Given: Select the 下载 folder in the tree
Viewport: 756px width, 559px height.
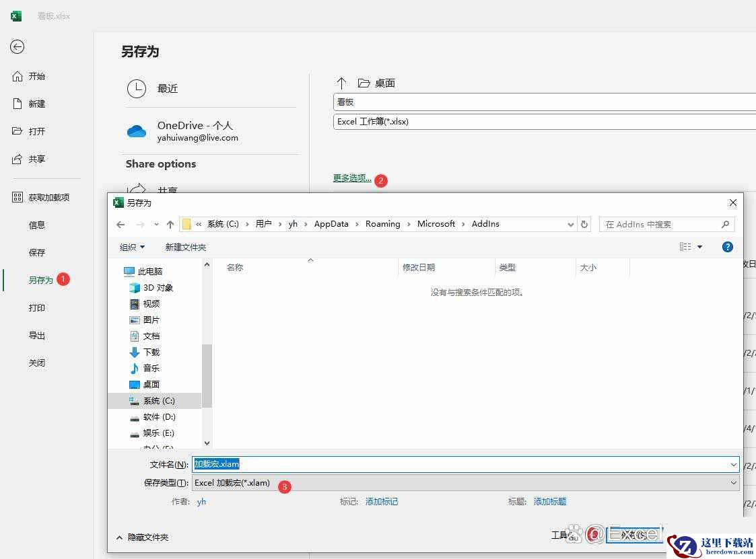Looking at the screenshot, I should [145, 352].
